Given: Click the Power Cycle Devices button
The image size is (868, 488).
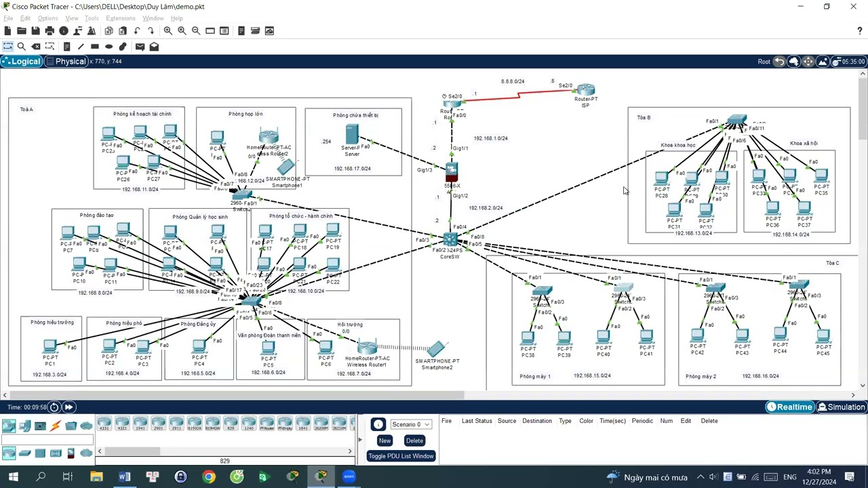Looking at the screenshot, I should [x=55, y=407].
